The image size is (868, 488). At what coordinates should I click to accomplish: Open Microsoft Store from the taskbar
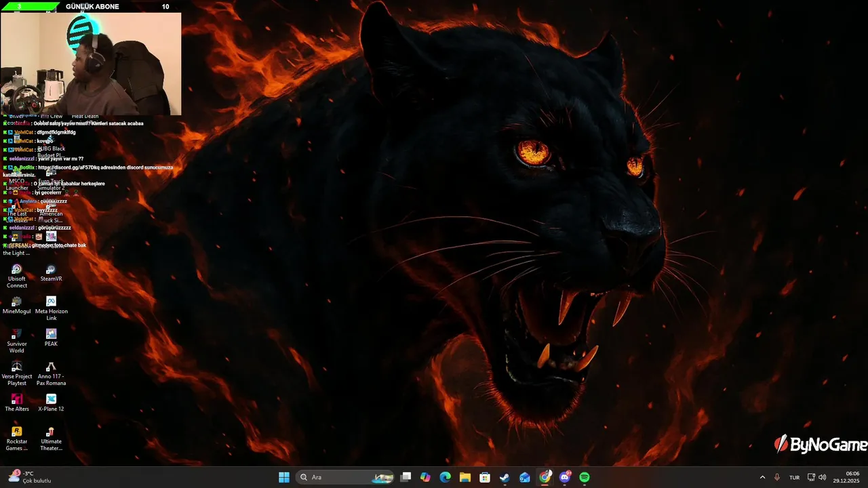(485, 477)
